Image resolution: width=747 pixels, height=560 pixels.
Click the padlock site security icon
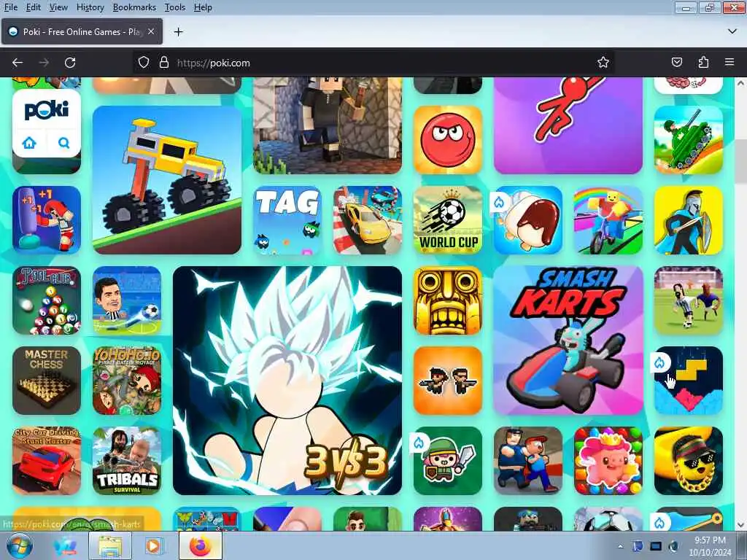(164, 63)
